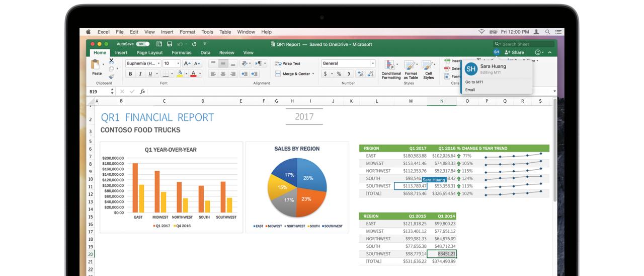This screenshot has width=644, height=276.
Task: Click the Redo circular arrow icon
Action: [194, 44]
